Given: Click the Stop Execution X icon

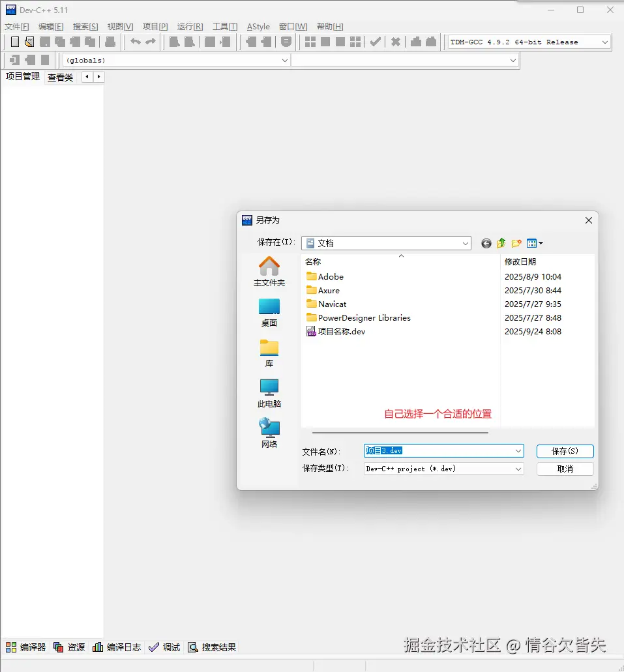Looking at the screenshot, I should [395, 42].
